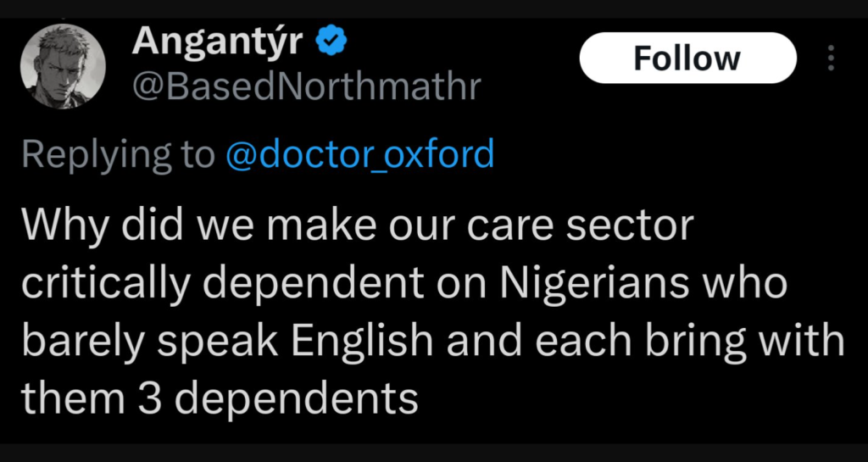Click the gray 'Replying to' label
Viewport: 868px width, 462px height.
tap(117, 154)
